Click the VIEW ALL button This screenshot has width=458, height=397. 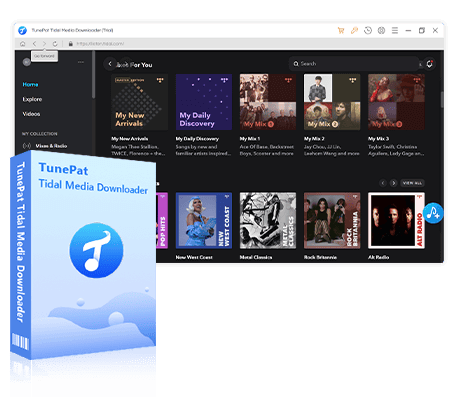(412, 183)
